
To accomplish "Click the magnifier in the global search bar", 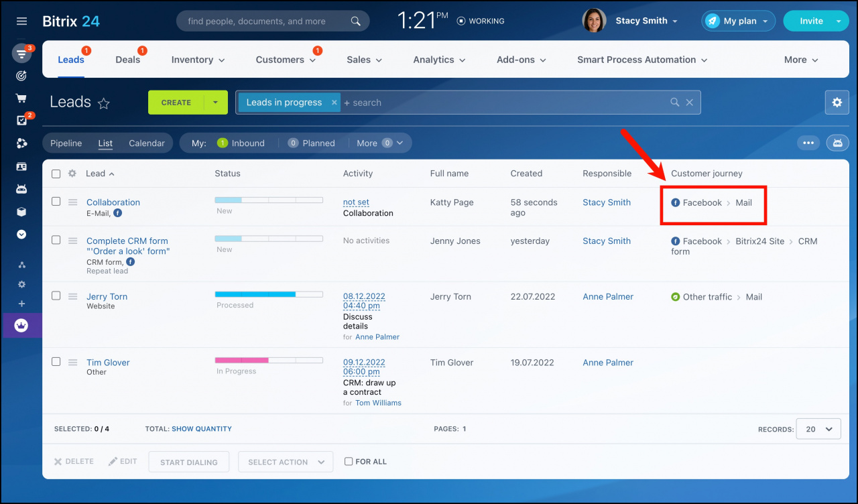I will (356, 21).
